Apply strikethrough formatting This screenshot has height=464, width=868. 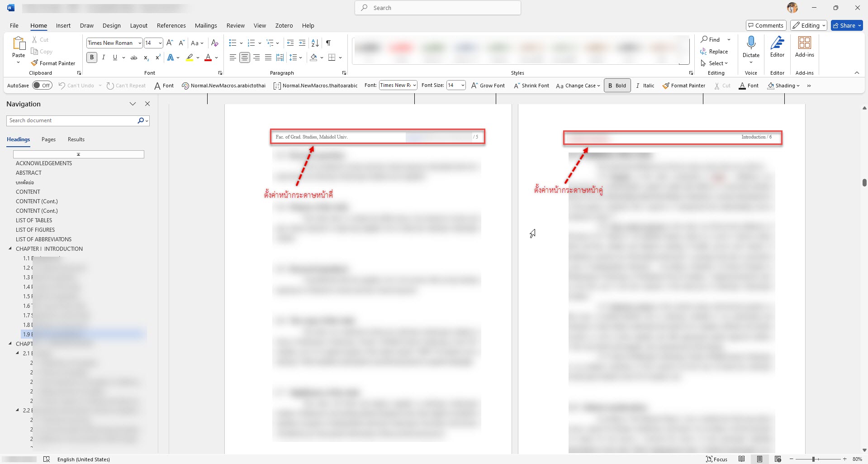tap(134, 57)
